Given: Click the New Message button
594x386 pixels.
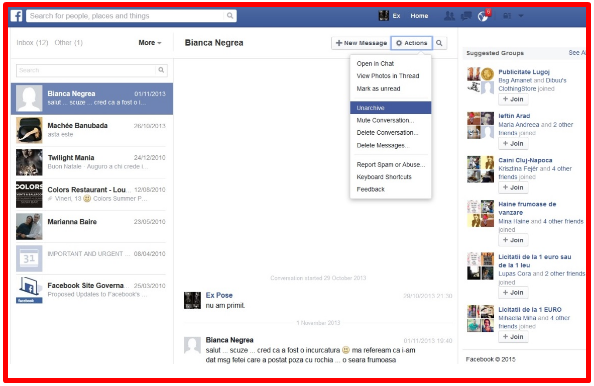Looking at the screenshot, I should pos(361,43).
